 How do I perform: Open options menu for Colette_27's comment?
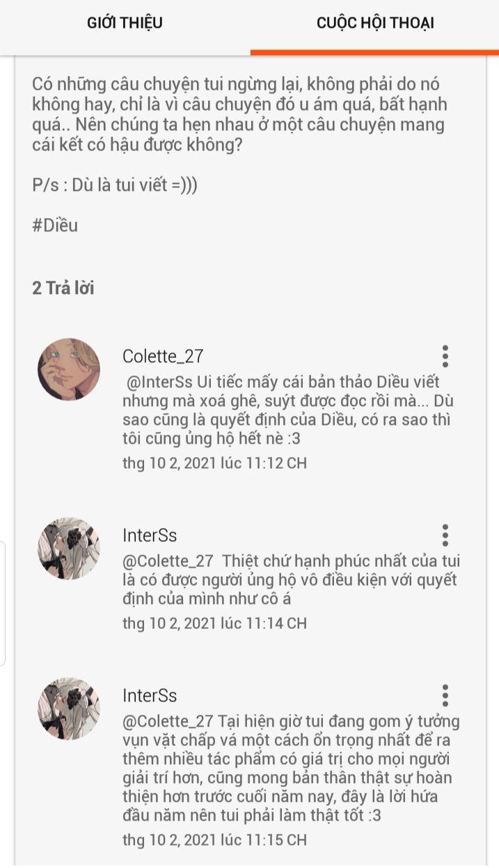point(445,356)
